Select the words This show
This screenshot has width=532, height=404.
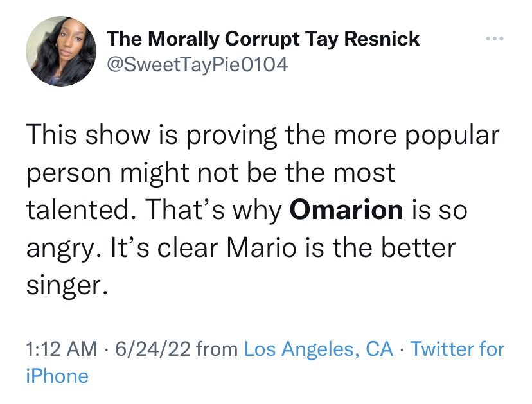(x=88, y=135)
